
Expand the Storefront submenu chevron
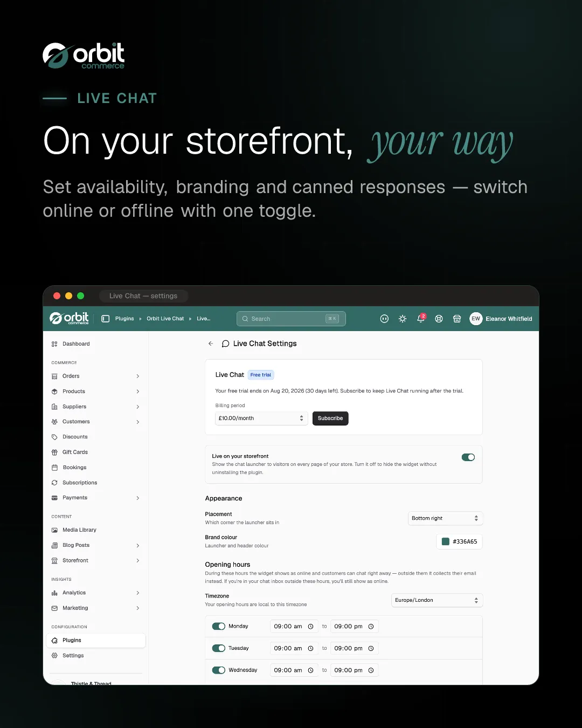click(138, 561)
